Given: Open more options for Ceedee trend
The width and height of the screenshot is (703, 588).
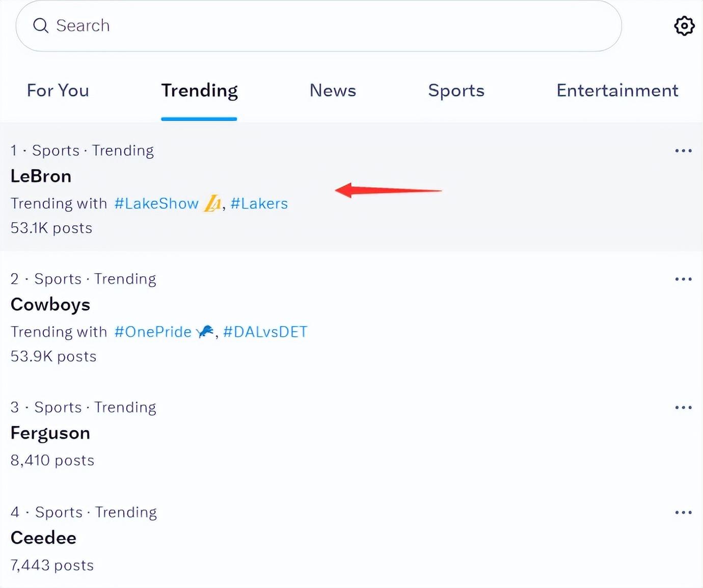Looking at the screenshot, I should tap(683, 513).
